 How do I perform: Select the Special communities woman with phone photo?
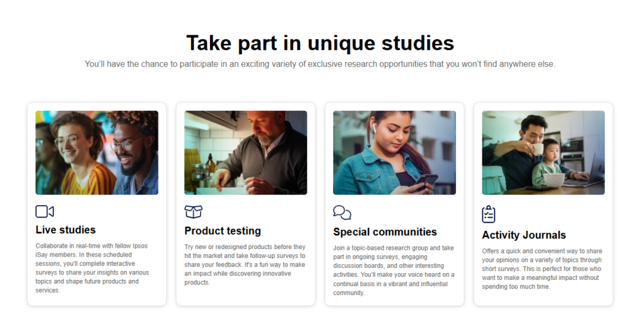click(394, 153)
